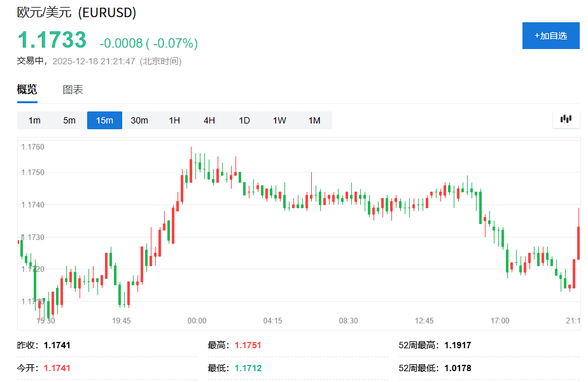Click the candlestick chart type icon
Image resolution: width=588 pixels, height=382 pixels.
coord(566,119)
